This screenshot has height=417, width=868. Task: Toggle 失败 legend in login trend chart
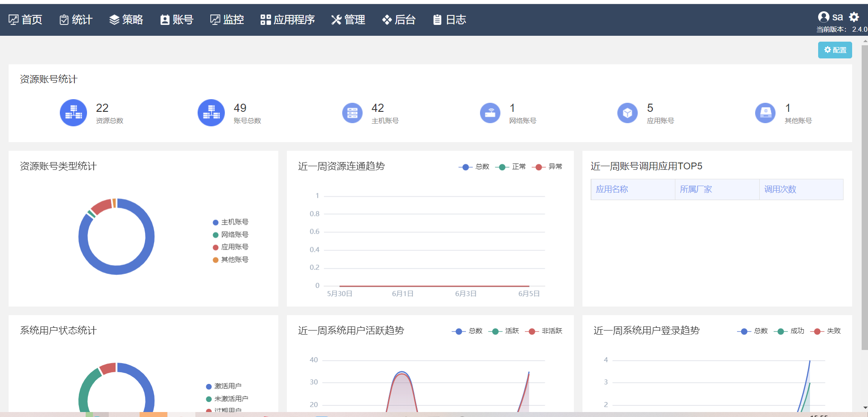tap(825, 331)
